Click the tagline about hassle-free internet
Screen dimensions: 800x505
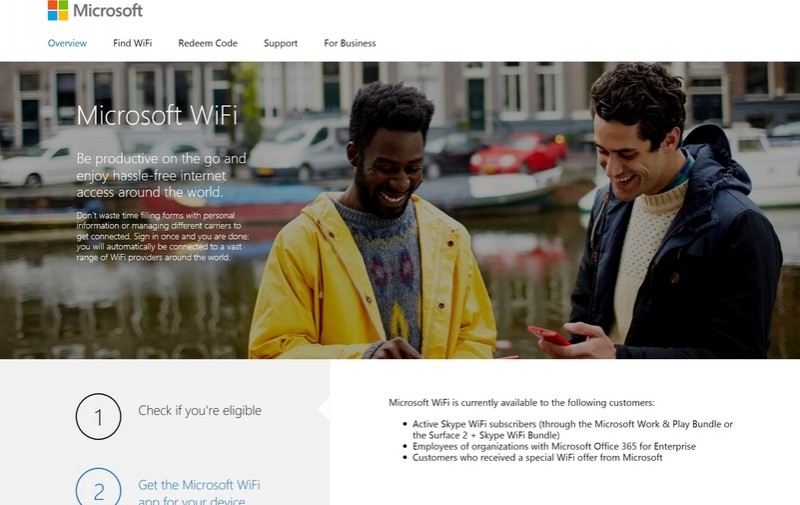coord(161,175)
